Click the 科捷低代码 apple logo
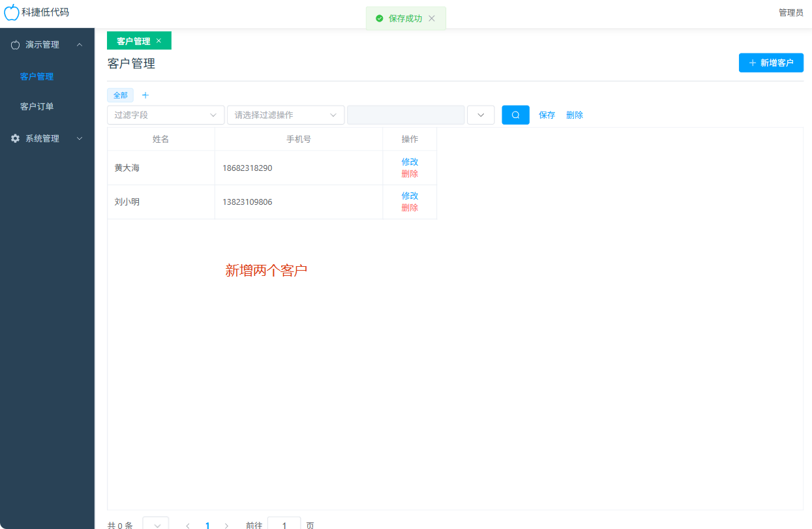 (12, 12)
